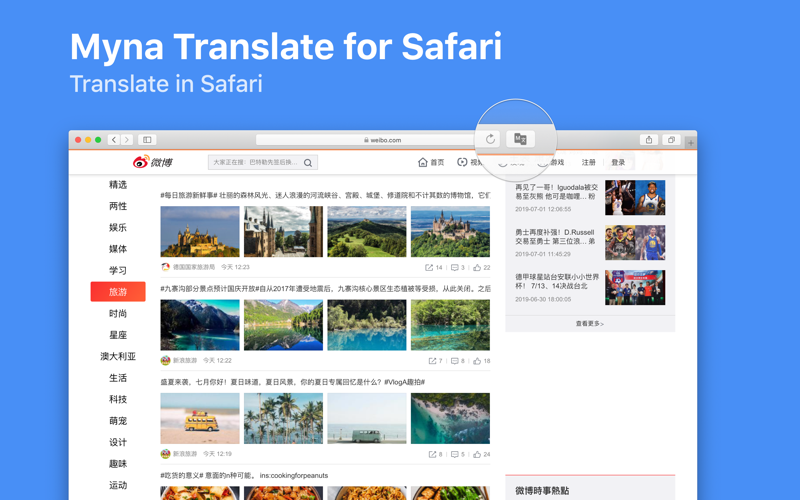Image resolution: width=800 pixels, height=500 pixels.
Task: Click the comment icon showing 5
Action: [457, 454]
